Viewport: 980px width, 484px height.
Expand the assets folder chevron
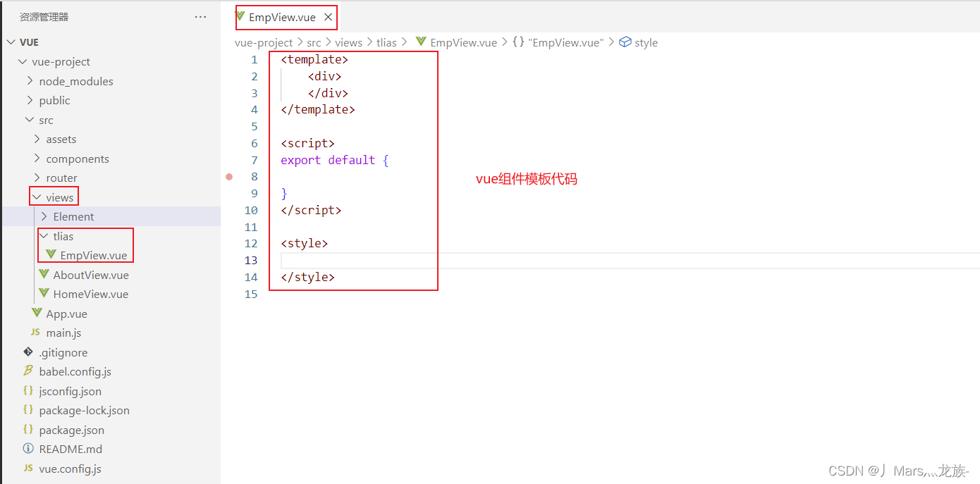37,139
